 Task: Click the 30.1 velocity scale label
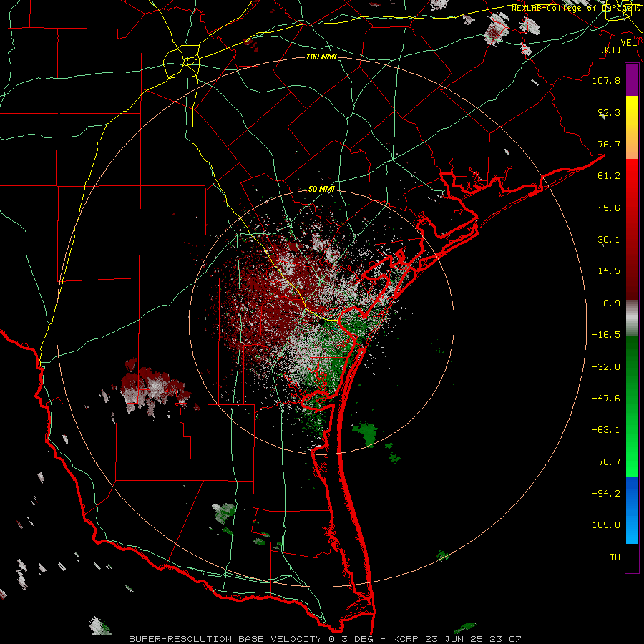pos(609,240)
